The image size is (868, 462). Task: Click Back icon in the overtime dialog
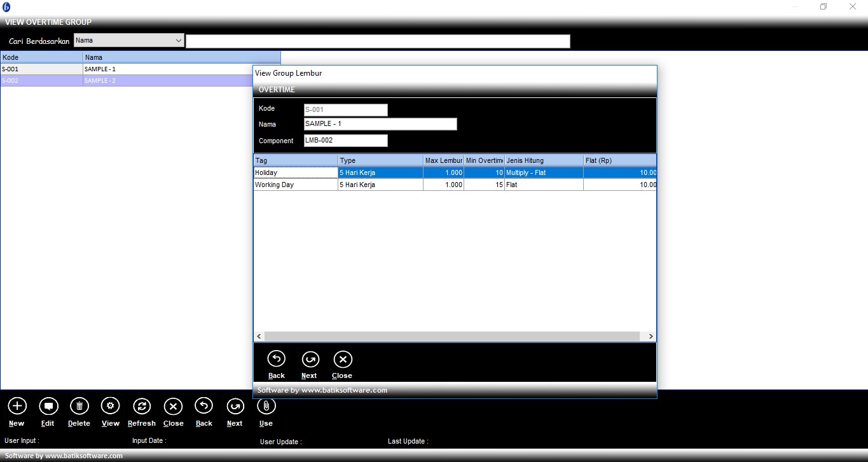(x=276, y=360)
